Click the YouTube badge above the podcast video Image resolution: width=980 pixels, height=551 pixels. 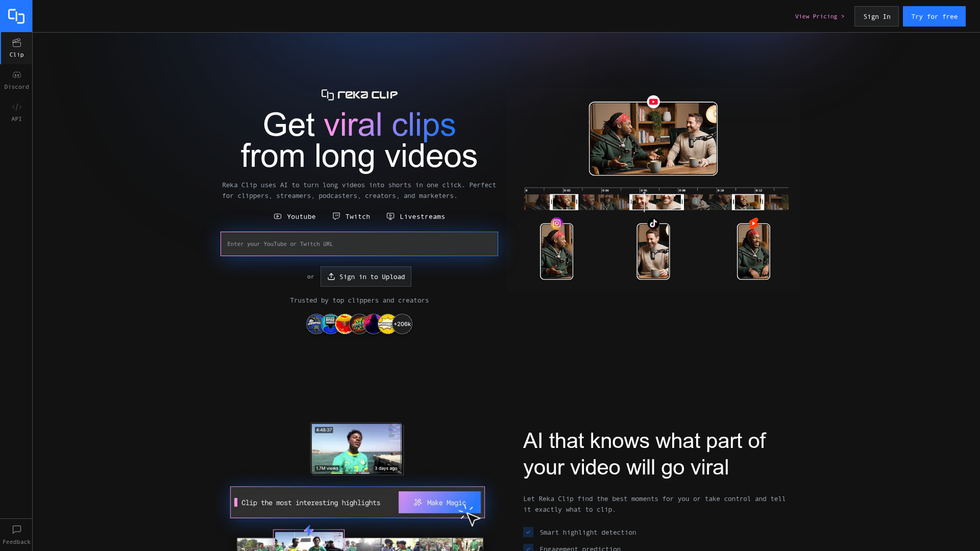[653, 102]
